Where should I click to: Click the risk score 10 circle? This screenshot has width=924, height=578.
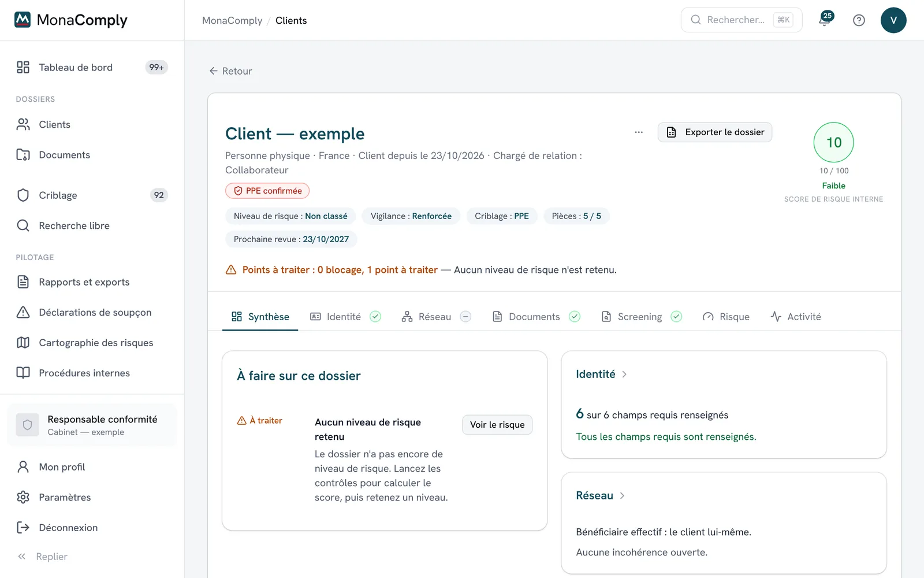coord(833,142)
